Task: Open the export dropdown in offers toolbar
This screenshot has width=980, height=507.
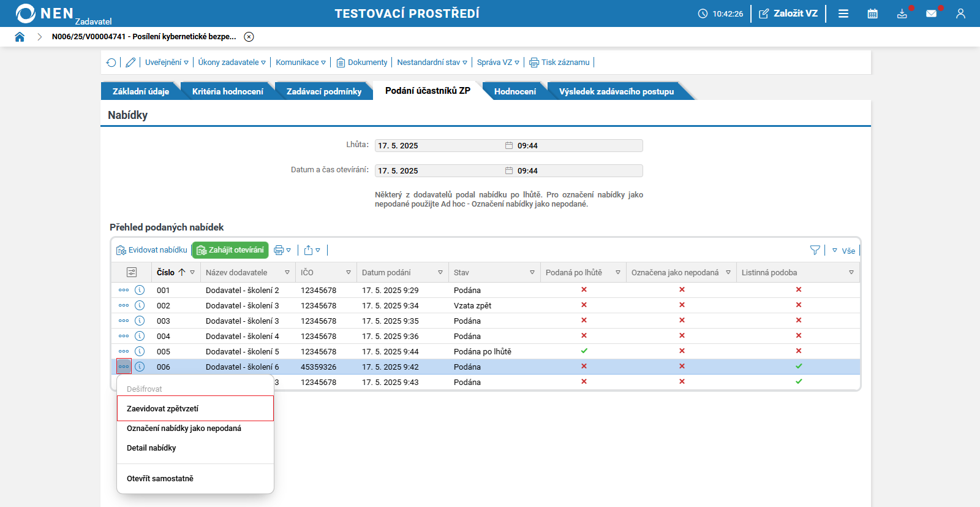Action: pos(312,250)
